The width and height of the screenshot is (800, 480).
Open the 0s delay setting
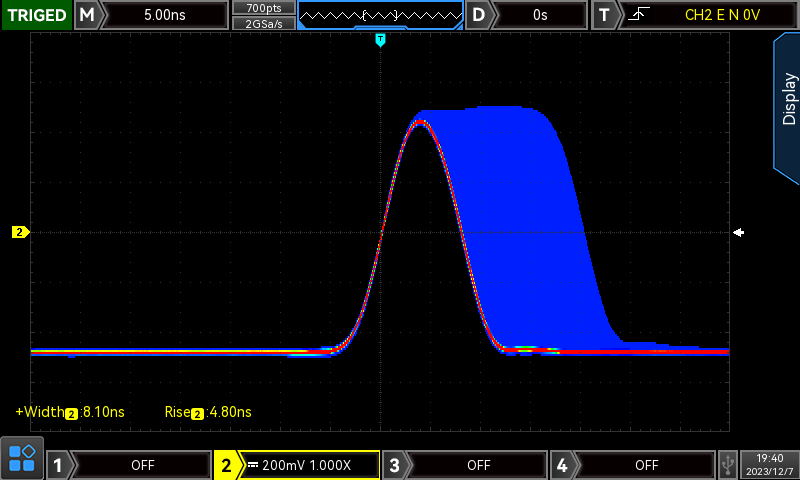(x=540, y=15)
